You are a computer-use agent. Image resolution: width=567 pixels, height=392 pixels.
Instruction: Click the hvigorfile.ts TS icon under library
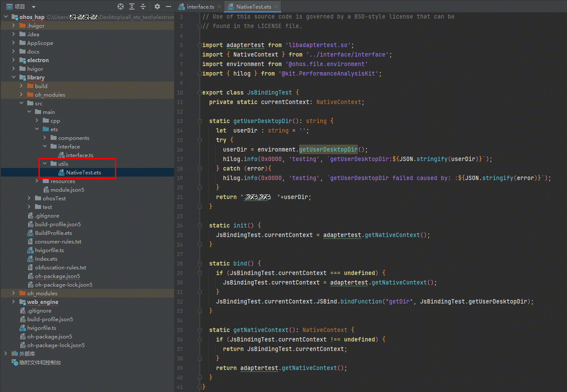coord(30,250)
